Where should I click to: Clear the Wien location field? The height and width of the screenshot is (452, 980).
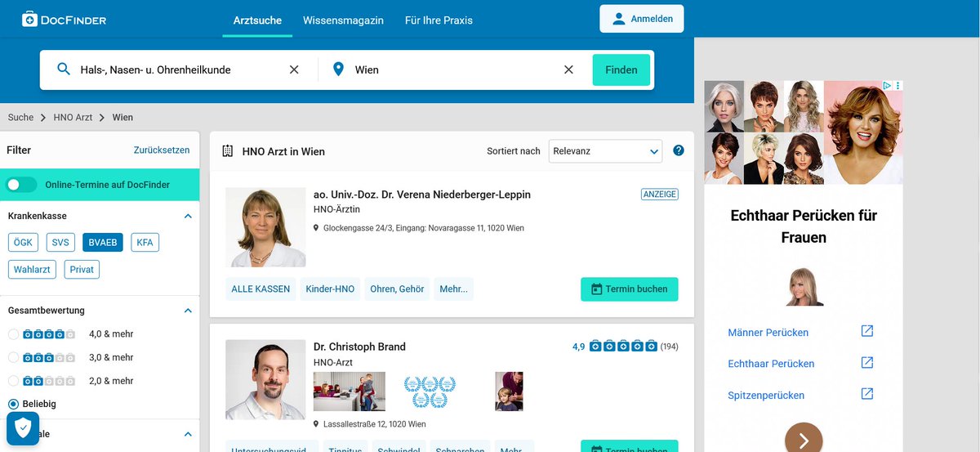(568, 69)
